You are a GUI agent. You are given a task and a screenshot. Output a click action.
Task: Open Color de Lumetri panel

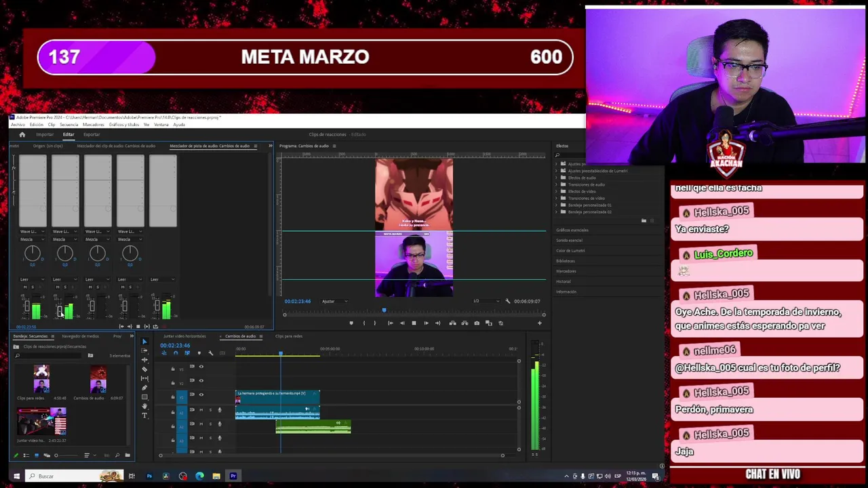click(x=570, y=251)
